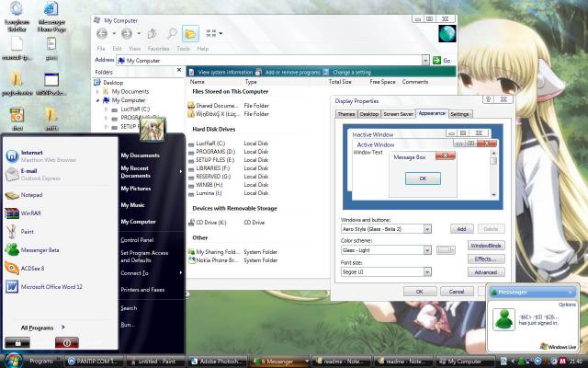Open Control Panel from Start menu
This screenshot has height=368, width=588.
pos(137,240)
